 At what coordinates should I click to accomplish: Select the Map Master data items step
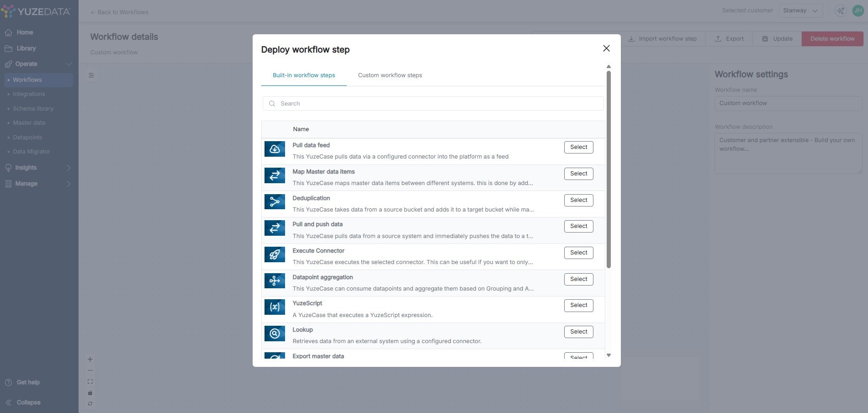click(x=578, y=174)
